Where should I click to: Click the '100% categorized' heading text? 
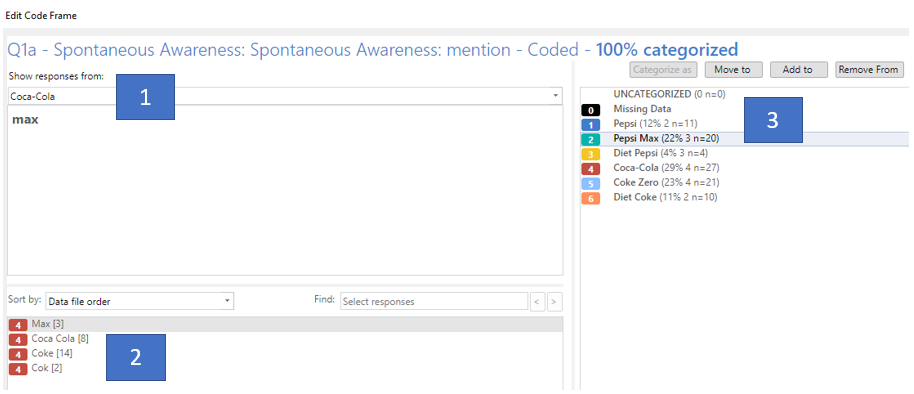666,49
